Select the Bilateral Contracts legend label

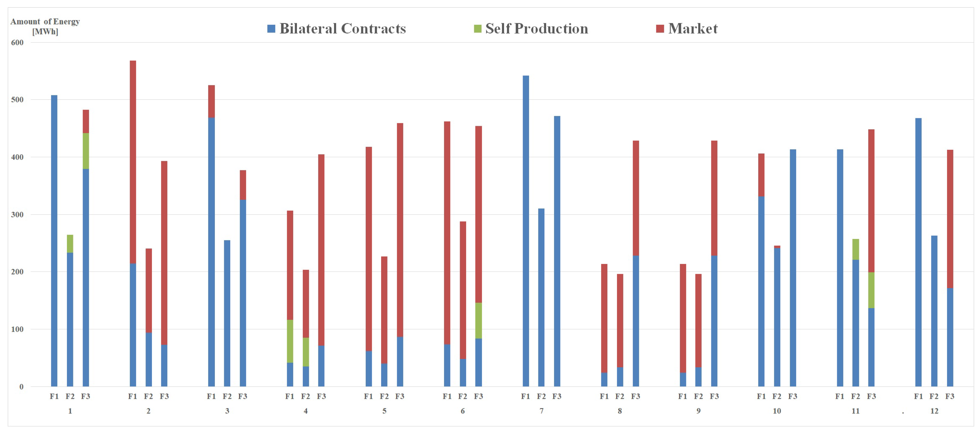[342, 29]
